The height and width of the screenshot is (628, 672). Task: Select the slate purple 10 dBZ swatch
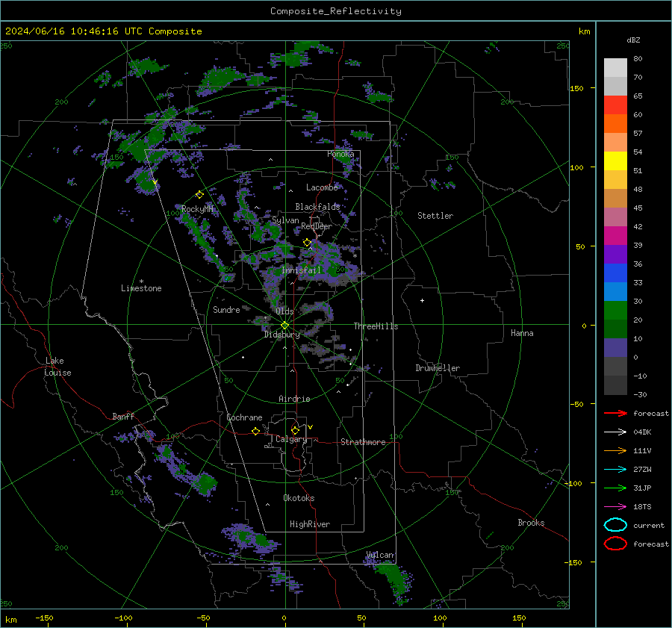pos(615,348)
